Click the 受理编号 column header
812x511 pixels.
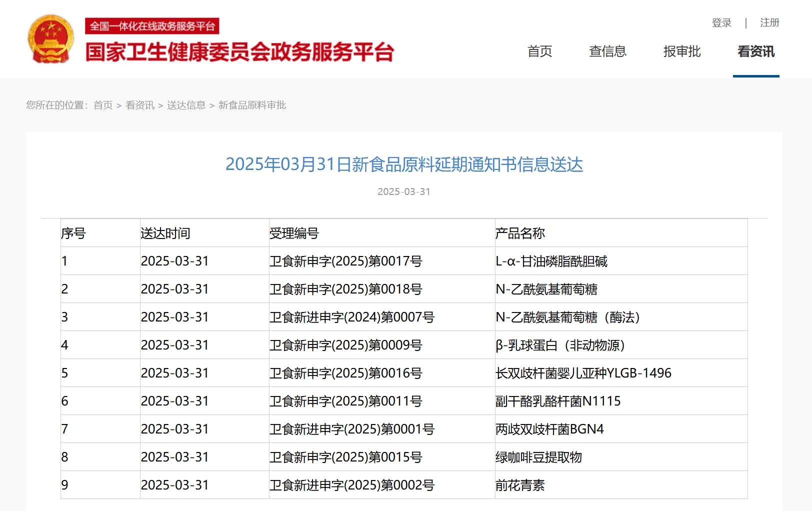[x=294, y=233]
